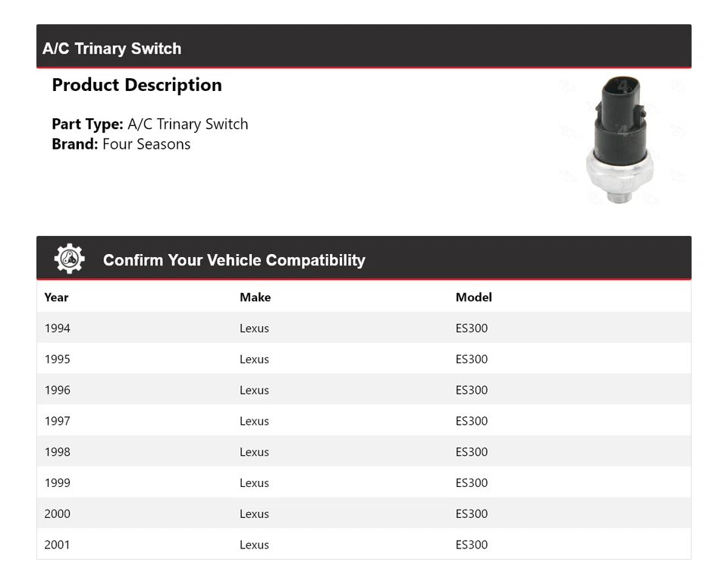Click the Confirm Your Vehicle Compatibility heading
The width and height of the screenshot is (728, 584).
pyautogui.click(x=234, y=260)
